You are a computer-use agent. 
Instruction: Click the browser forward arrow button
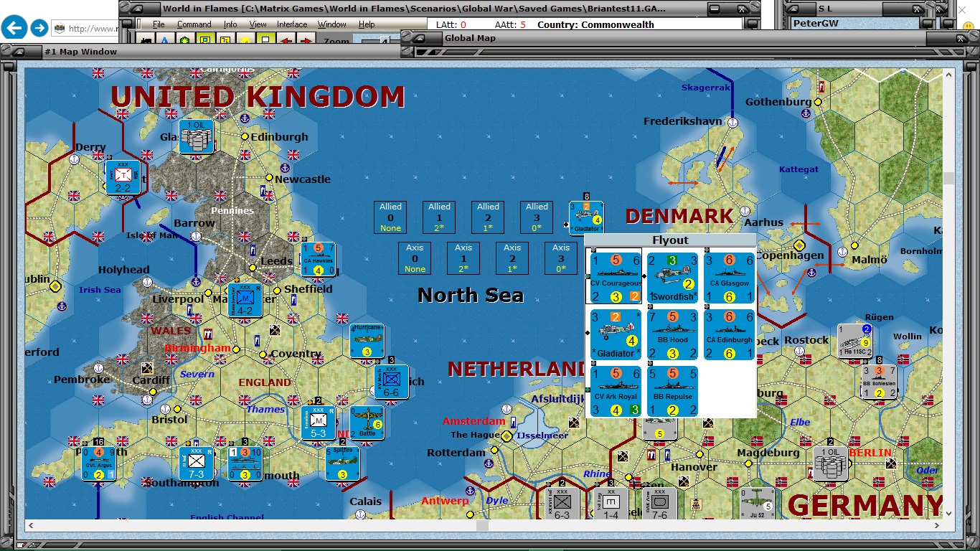(x=39, y=28)
